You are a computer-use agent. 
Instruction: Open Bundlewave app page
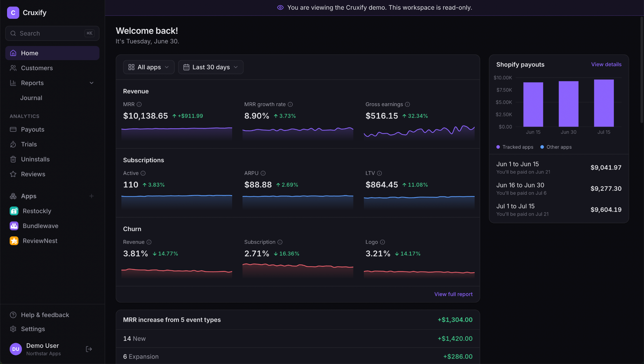tap(52, 226)
